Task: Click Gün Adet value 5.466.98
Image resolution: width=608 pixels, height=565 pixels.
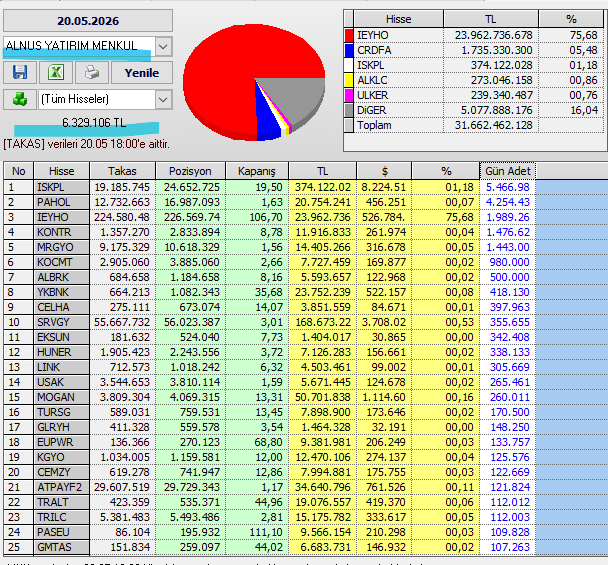Action: coord(508,187)
